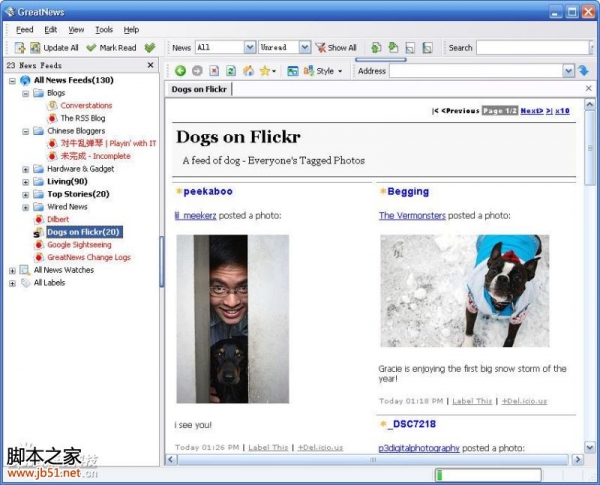This screenshot has height=485, width=600.
Task: Expand All News Watches node
Action: coord(12,271)
